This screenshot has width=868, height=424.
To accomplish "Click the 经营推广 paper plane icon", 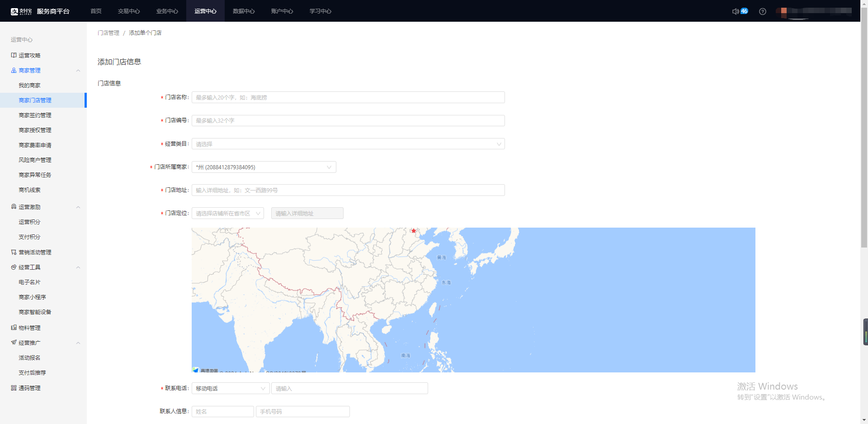I will click(14, 343).
